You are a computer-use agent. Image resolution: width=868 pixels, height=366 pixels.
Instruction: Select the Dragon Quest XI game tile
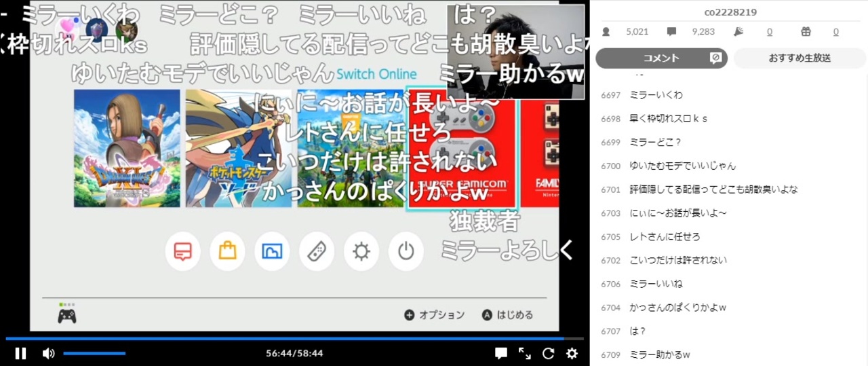pyautogui.click(x=127, y=148)
